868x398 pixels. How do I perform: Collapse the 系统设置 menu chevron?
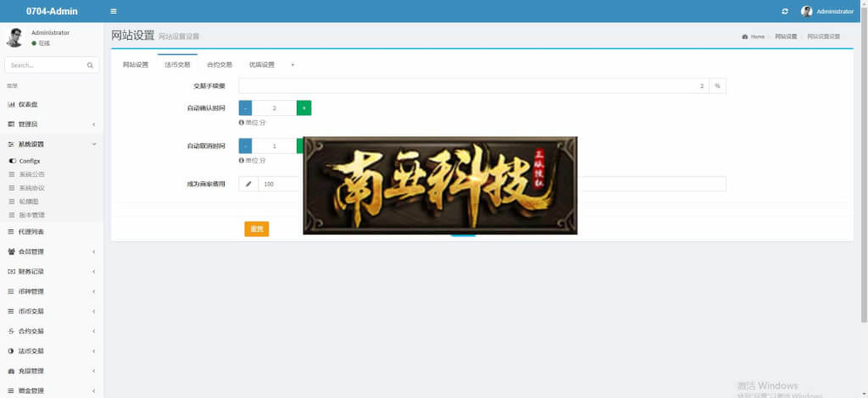pos(93,144)
